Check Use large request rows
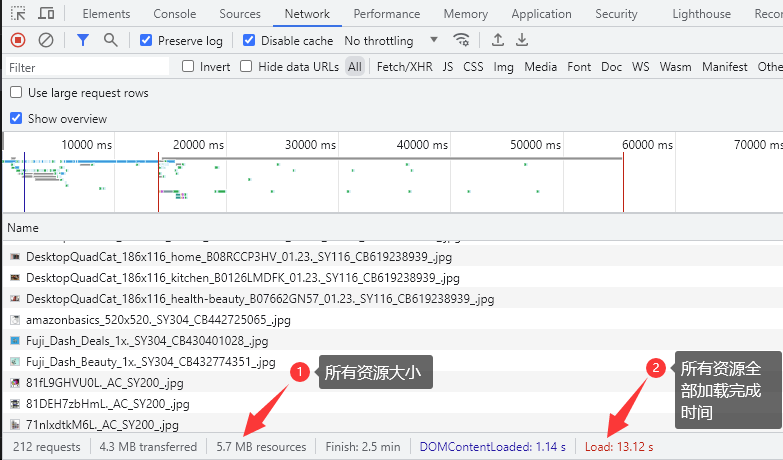 16,93
